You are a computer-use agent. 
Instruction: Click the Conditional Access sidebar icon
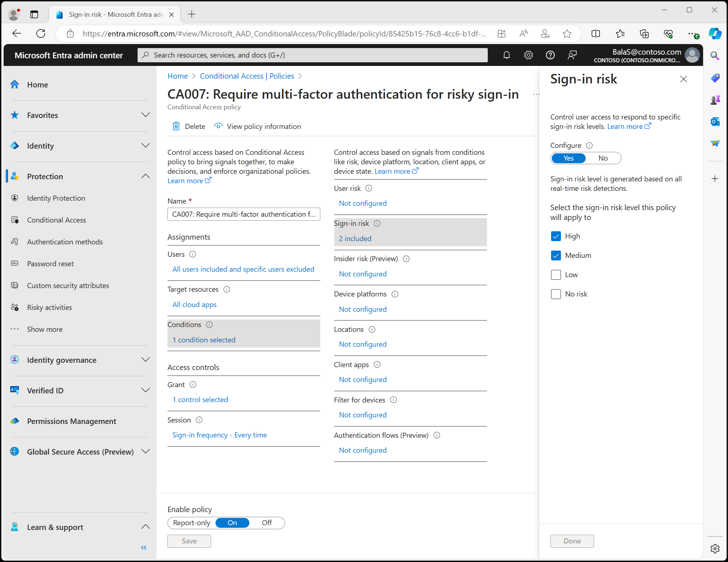click(x=16, y=220)
